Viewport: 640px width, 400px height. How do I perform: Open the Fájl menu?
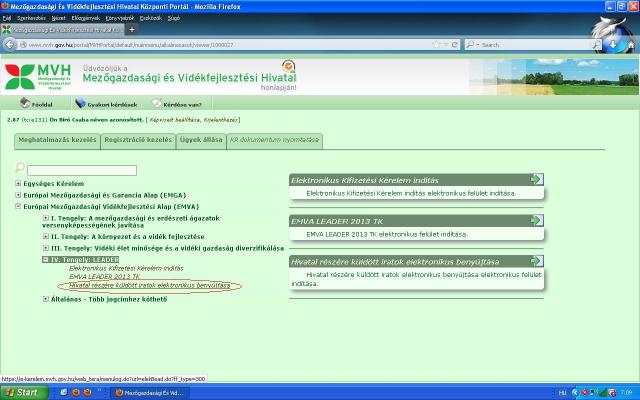click(x=7, y=18)
